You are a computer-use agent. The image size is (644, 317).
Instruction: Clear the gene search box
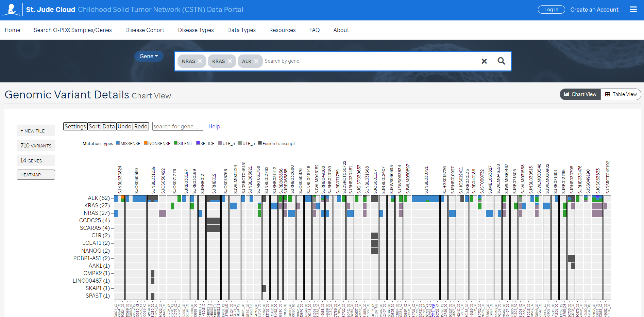coord(484,61)
